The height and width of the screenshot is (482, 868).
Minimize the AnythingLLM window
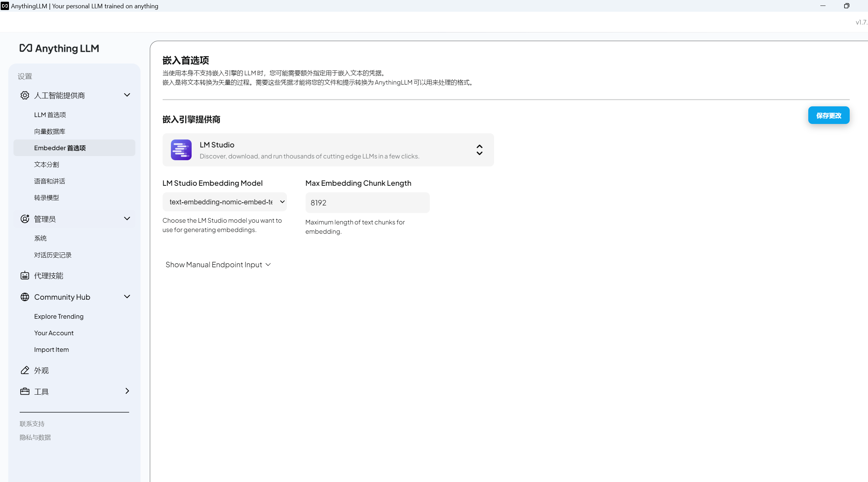(x=823, y=6)
